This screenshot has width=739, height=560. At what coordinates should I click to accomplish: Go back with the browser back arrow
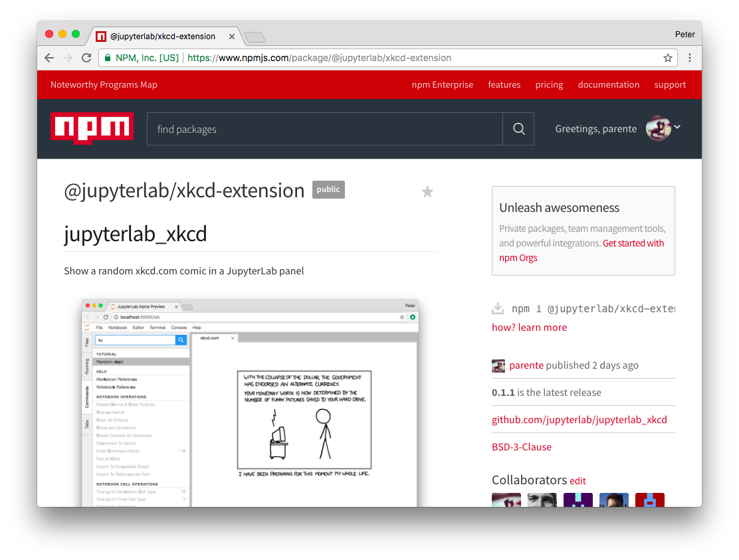pos(49,58)
